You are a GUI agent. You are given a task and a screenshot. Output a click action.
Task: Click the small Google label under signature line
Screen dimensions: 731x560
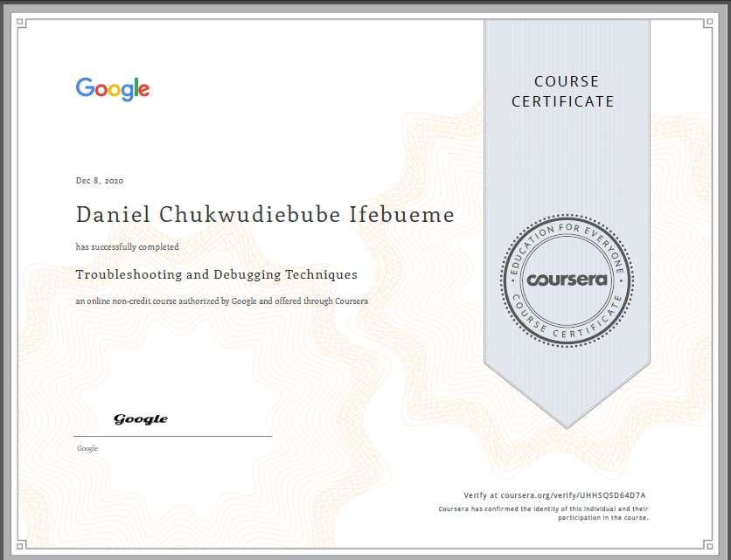(x=87, y=448)
